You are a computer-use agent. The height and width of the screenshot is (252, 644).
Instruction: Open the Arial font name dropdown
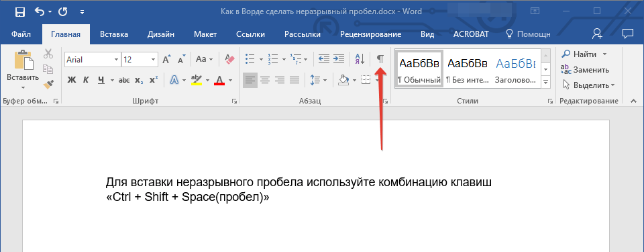116,60
